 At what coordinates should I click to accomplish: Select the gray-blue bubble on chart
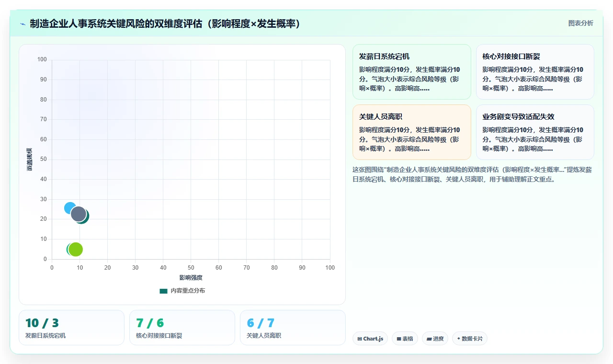point(79,214)
